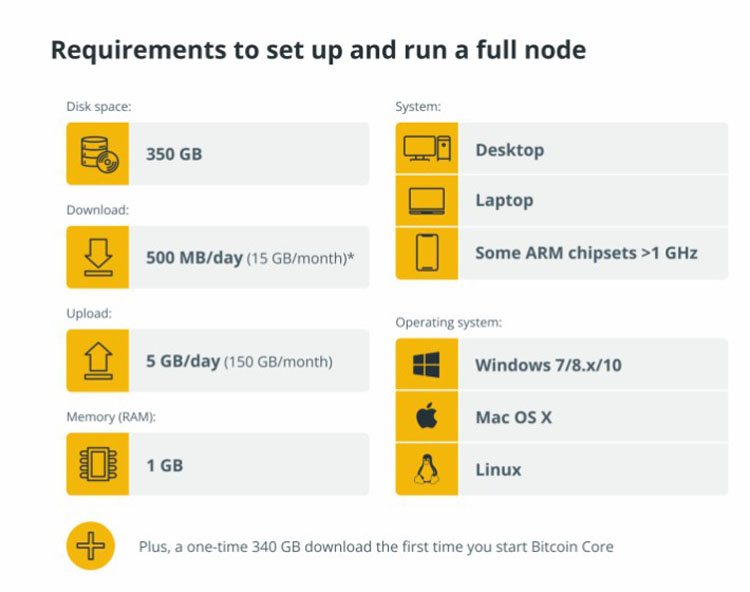The image size is (750, 592).
Task: Click the download arrow icon
Action: point(98,257)
